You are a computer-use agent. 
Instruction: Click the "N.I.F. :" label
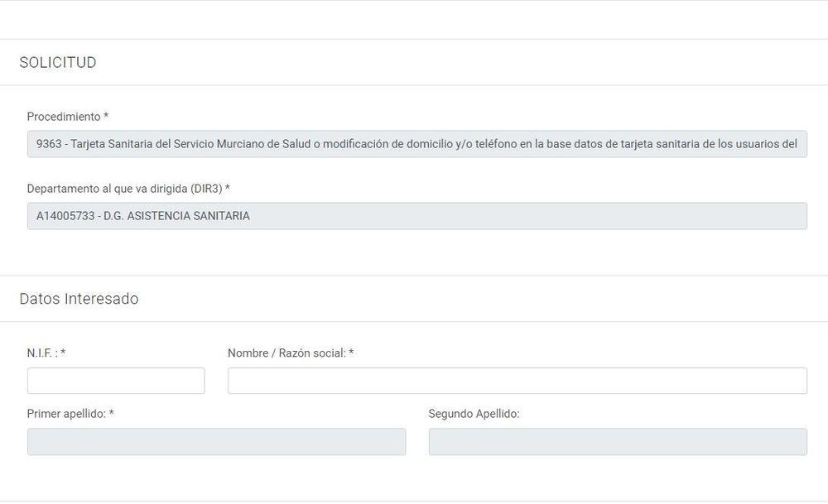(42, 353)
